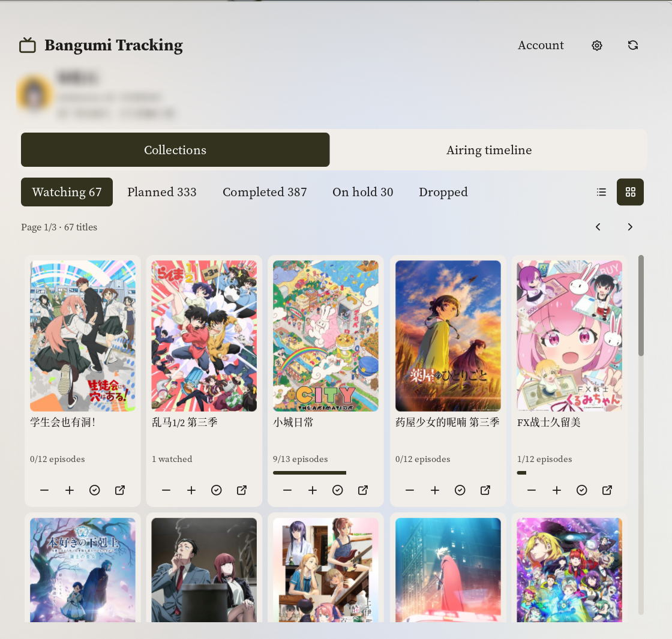The image size is (672, 639).
Task: Mark 小城日常 as completed
Action: (338, 490)
